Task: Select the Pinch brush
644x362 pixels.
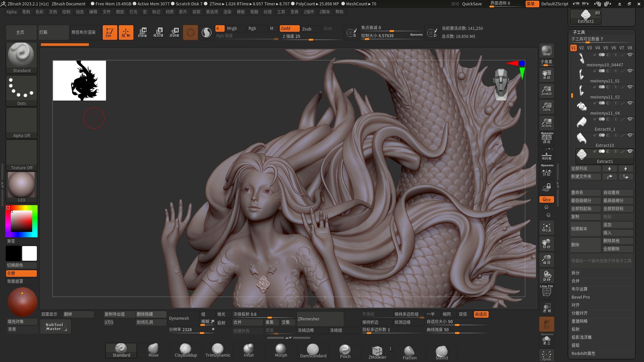Action: [x=345, y=351]
